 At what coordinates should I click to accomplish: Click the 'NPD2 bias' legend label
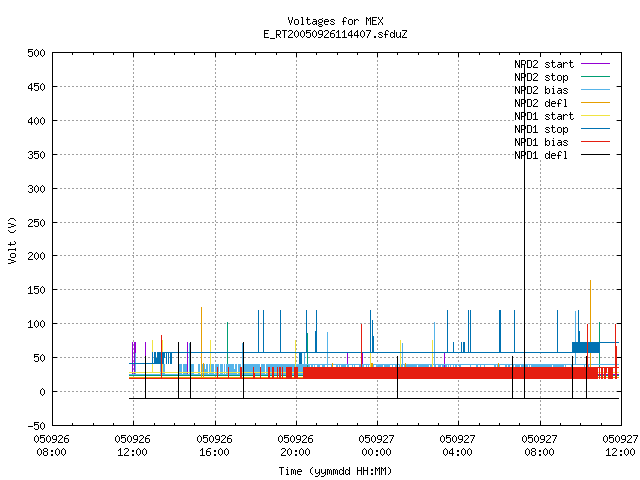click(541, 90)
